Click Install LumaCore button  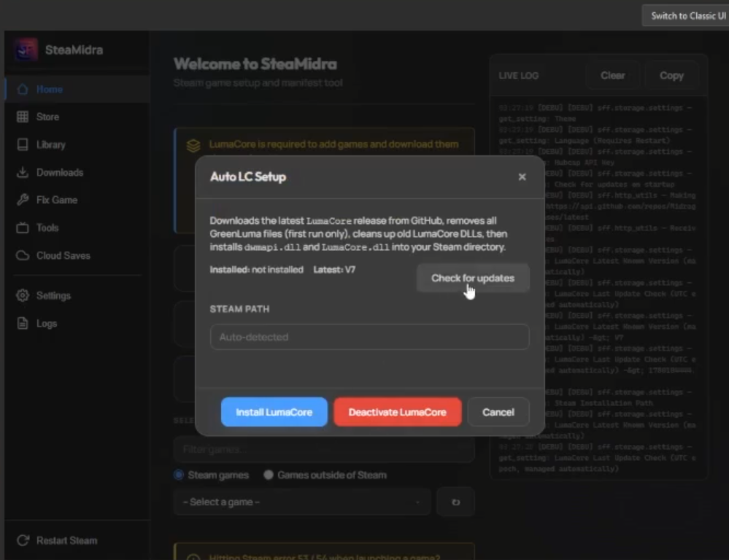coord(274,412)
